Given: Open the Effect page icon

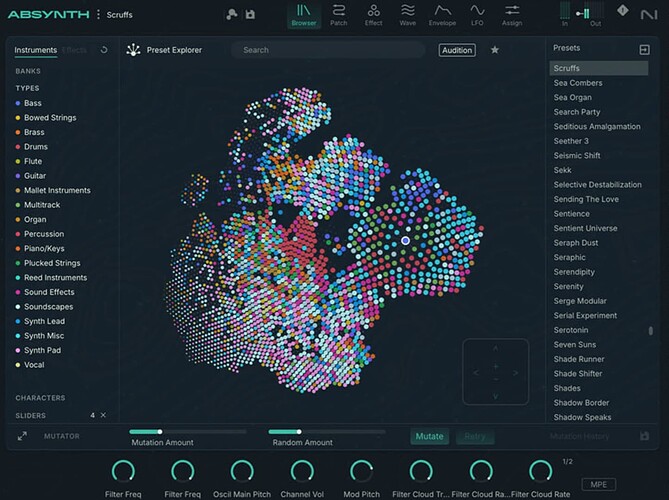Looking at the screenshot, I should [373, 15].
